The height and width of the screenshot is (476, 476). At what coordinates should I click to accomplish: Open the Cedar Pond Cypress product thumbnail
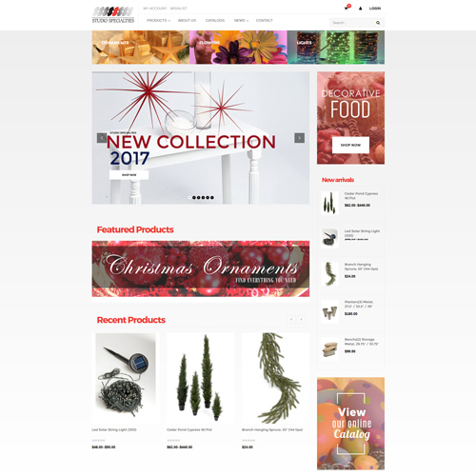pyautogui.click(x=329, y=203)
